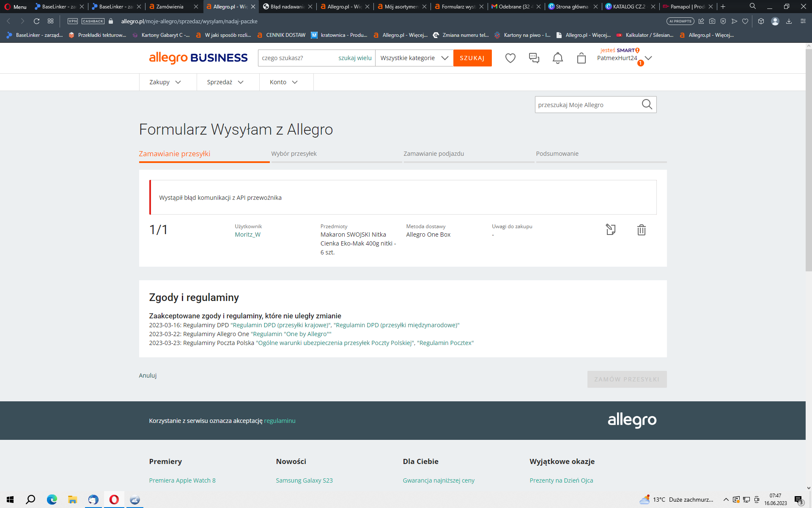Open browser downloads icon
812x508 pixels.
789,21
